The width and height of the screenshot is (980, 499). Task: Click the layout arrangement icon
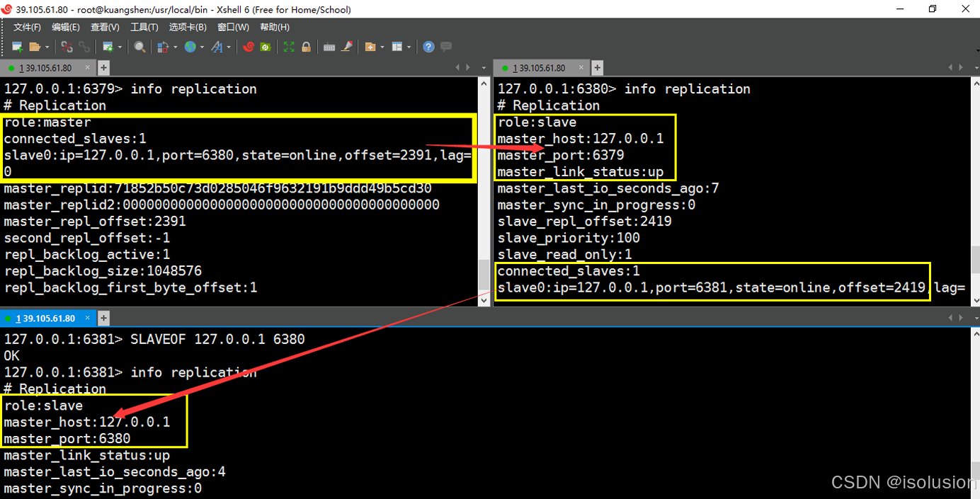point(397,47)
